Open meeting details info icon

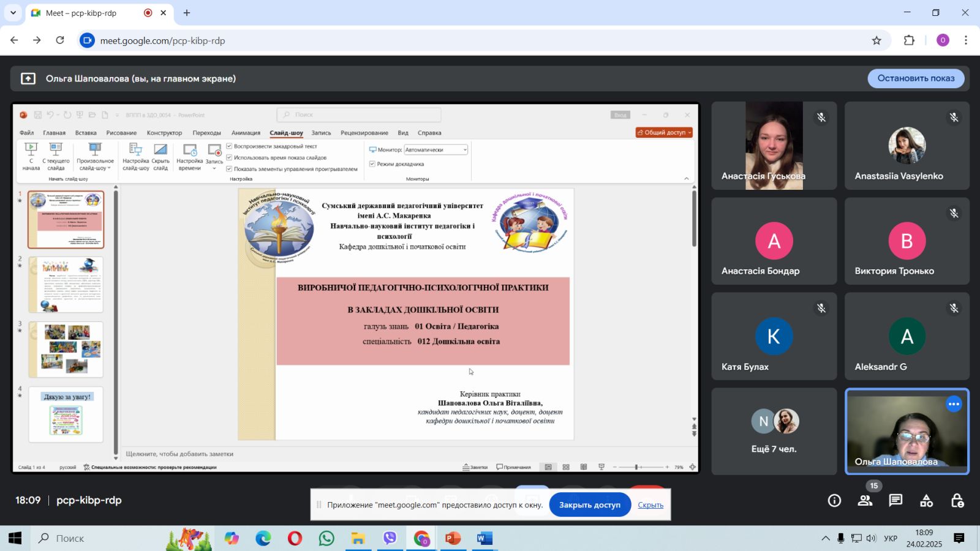(834, 501)
